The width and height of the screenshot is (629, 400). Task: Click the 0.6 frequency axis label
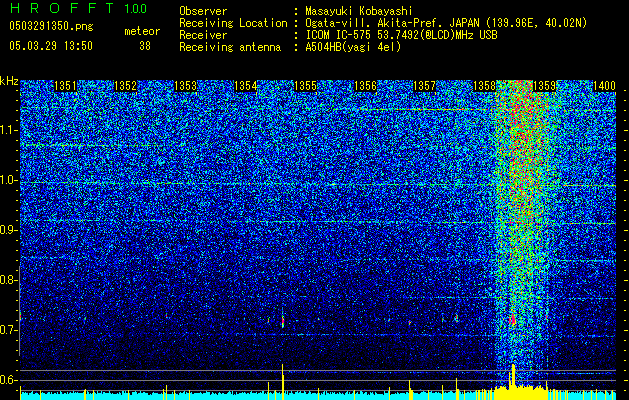(8, 380)
